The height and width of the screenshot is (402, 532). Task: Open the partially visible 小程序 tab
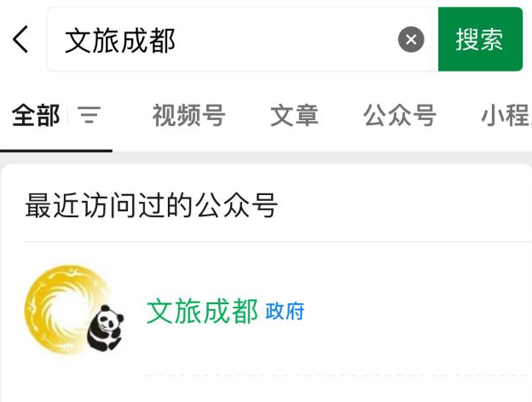point(506,115)
